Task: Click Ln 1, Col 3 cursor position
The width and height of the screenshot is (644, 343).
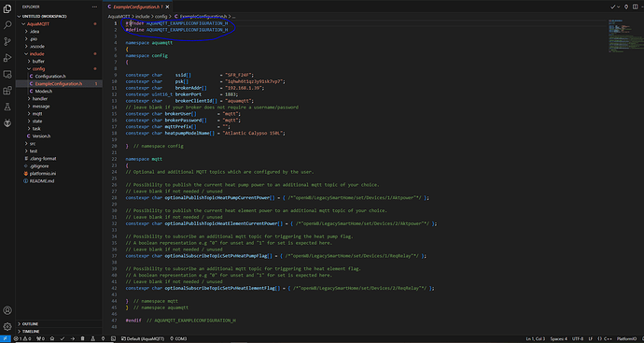Action: pos(536,339)
